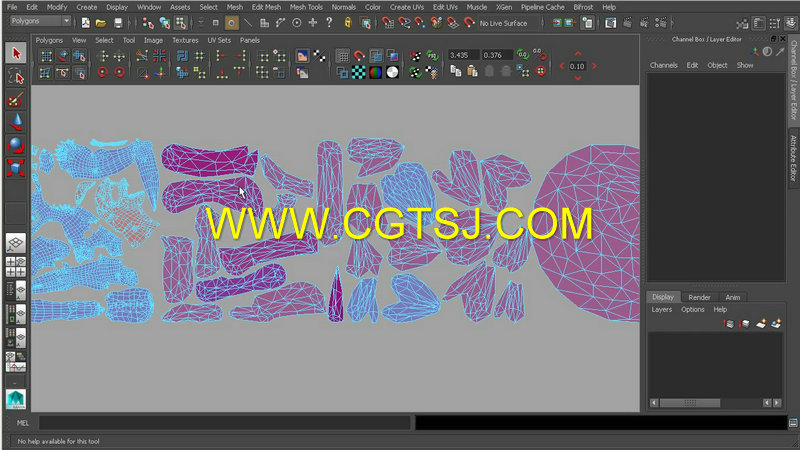800x450 pixels.
Task: Toggle pixel snap magnet icon
Action: (x=359, y=56)
